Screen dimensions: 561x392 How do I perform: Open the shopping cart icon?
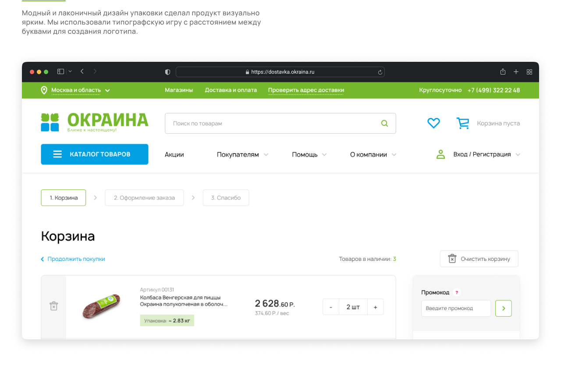pos(462,123)
